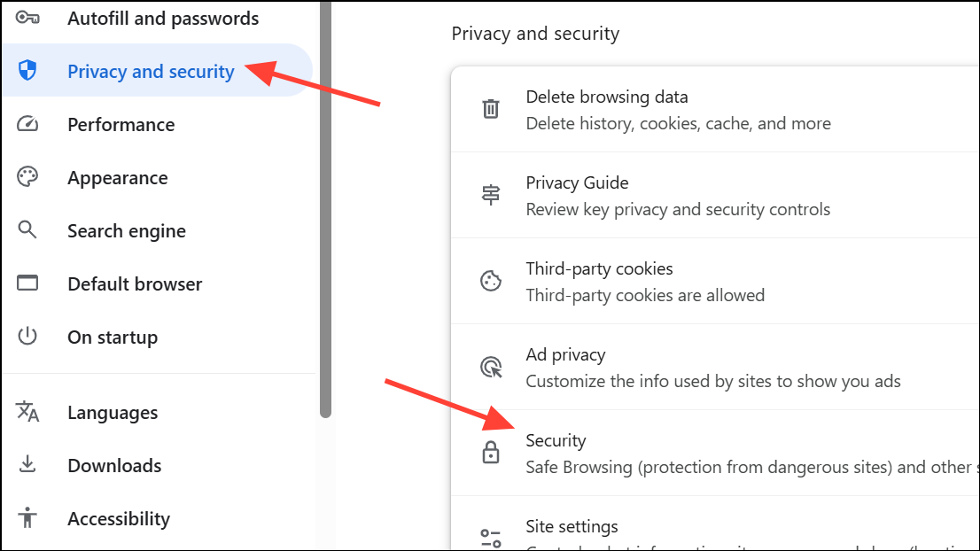Click the cookie icon for Third-party cookies
Image resolution: width=980 pixels, height=551 pixels.
pos(491,280)
